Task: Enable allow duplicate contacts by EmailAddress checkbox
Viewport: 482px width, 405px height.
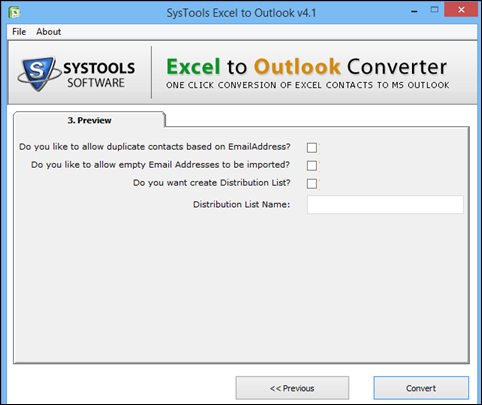Action: tap(312, 148)
